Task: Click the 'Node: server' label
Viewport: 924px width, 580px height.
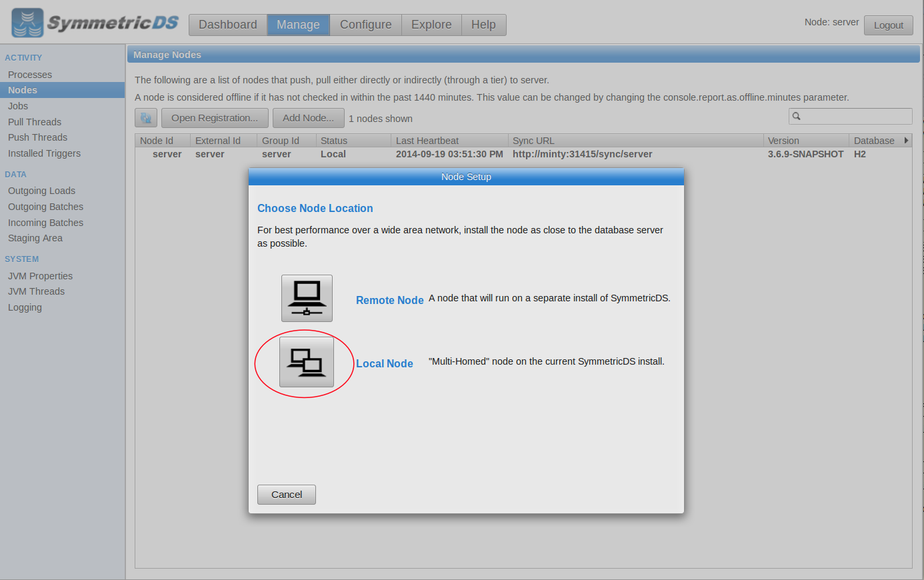Action: click(x=831, y=22)
